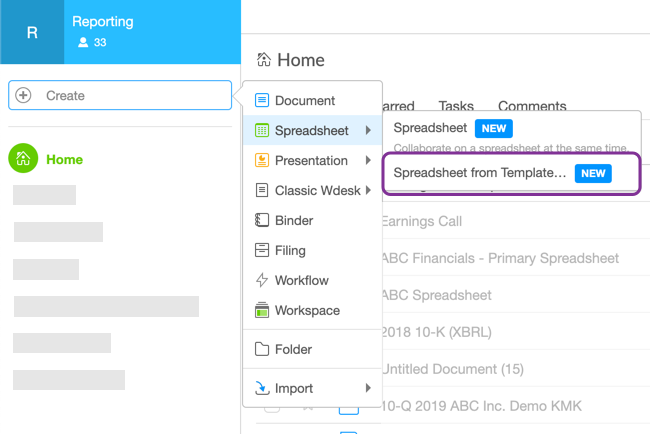The height and width of the screenshot is (434, 650).
Task: Select Folder from the Create menu
Action: (x=293, y=350)
